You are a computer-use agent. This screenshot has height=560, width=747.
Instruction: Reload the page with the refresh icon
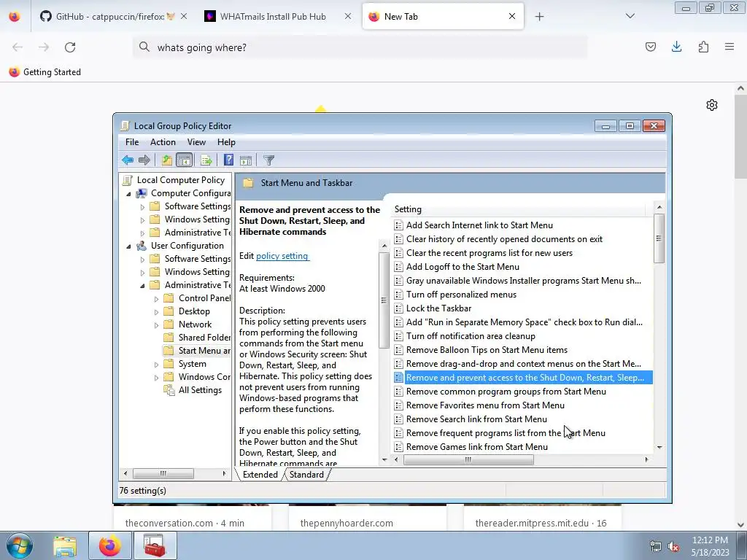[70, 47]
